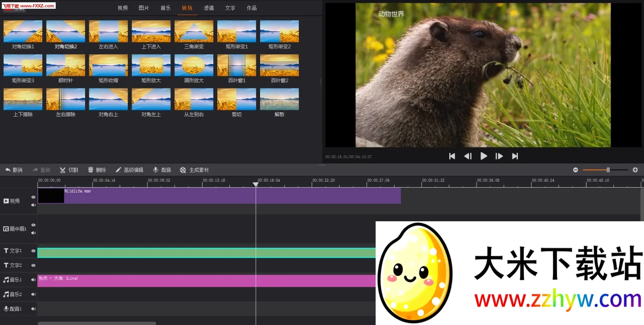Screen dimensions: 644x325
Task: Jump to the start of the preview
Action: point(452,156)
